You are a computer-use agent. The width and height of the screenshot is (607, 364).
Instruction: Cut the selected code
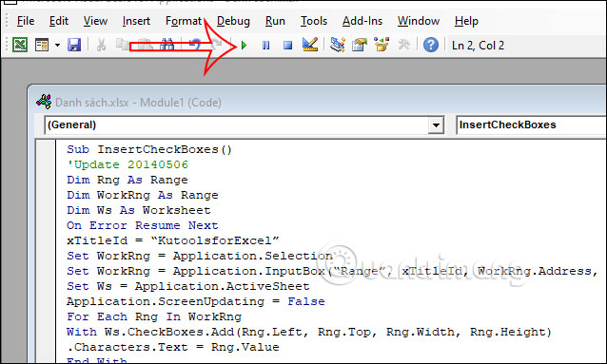click(101, 45)
